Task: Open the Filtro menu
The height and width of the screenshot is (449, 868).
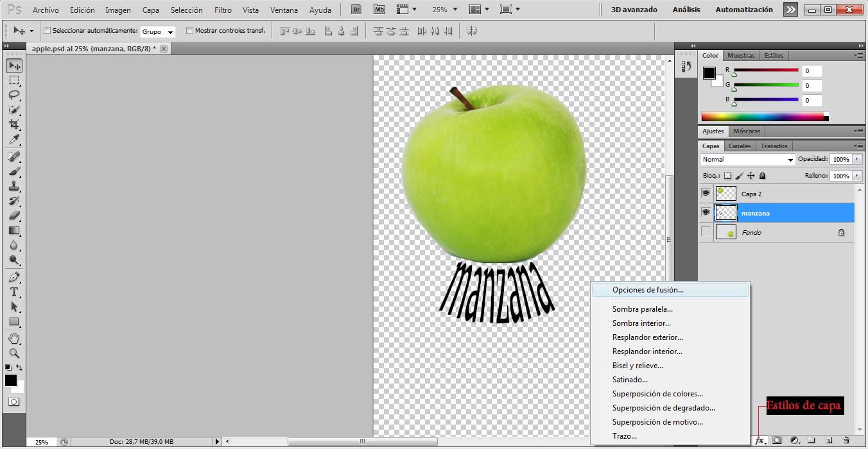Action: (222, 10)
